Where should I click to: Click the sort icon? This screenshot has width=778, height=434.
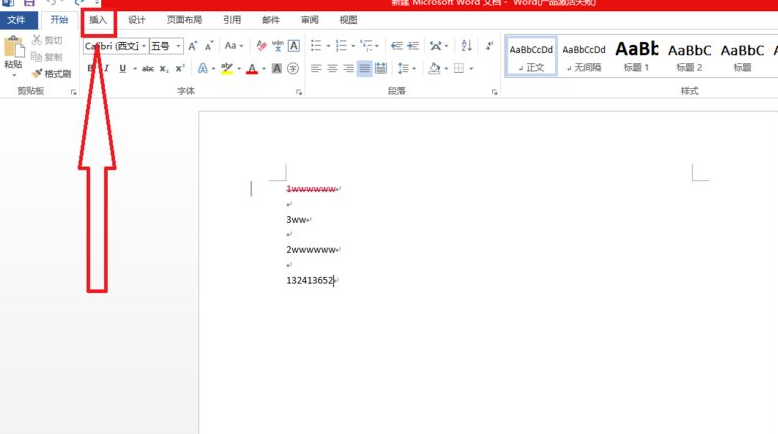click(466, 46)
